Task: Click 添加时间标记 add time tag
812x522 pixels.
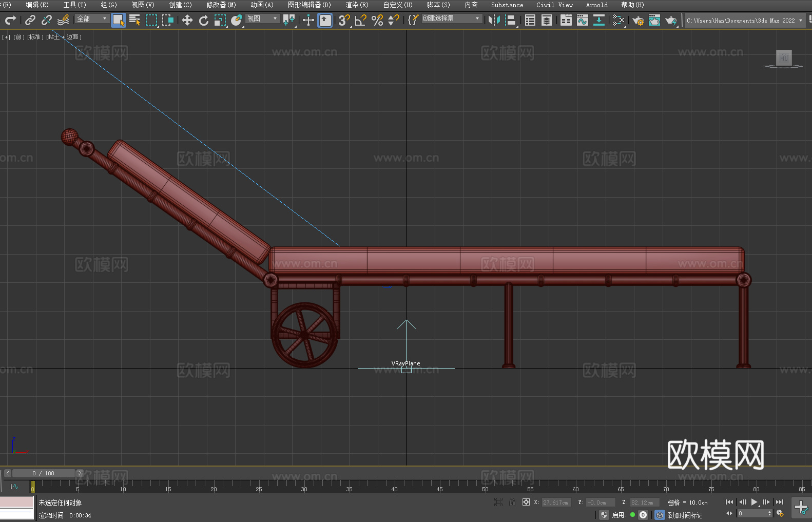Action: (684, 515)
